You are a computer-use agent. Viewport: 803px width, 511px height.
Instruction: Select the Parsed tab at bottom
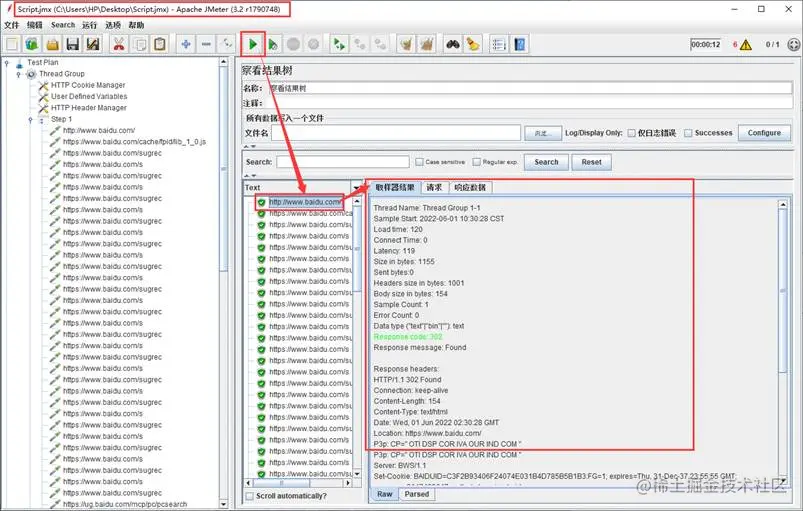click(x=417, y=494)
